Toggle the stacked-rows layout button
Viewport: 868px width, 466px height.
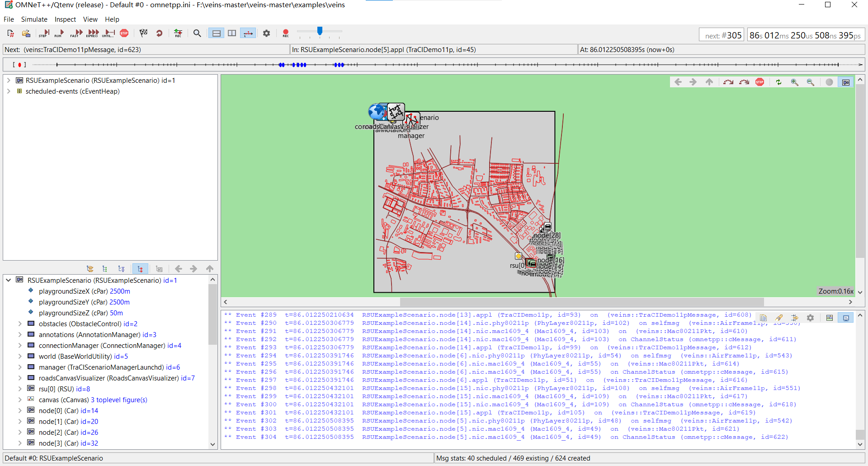click(x=217, y=33)
